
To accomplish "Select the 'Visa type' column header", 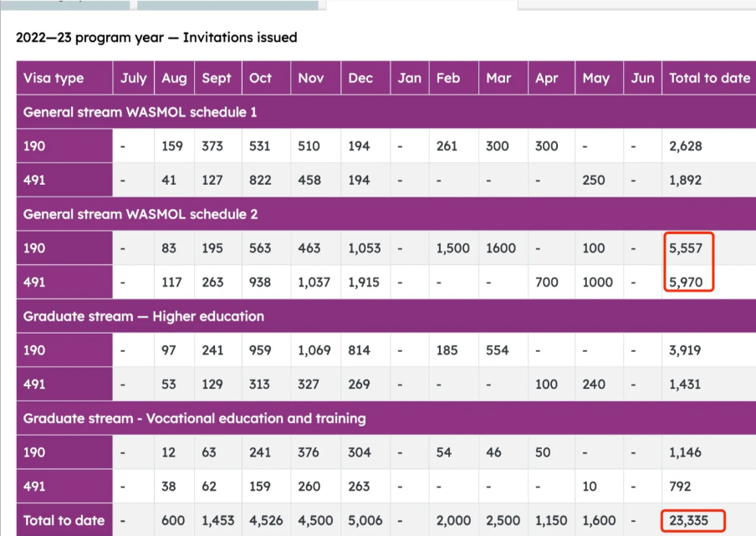I will 64,78.
